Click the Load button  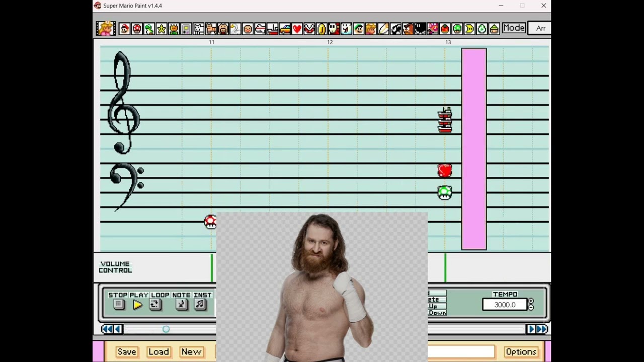point(158,351)
